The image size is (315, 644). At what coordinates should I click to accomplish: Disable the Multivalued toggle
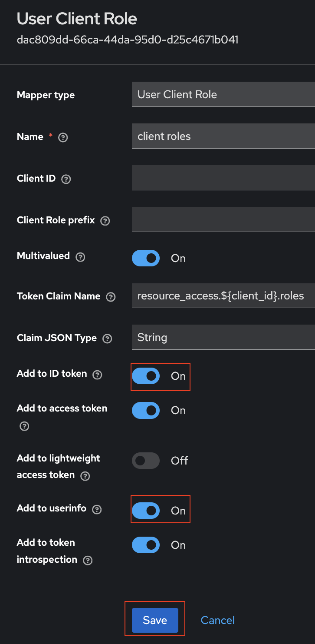tap(146, 258)
